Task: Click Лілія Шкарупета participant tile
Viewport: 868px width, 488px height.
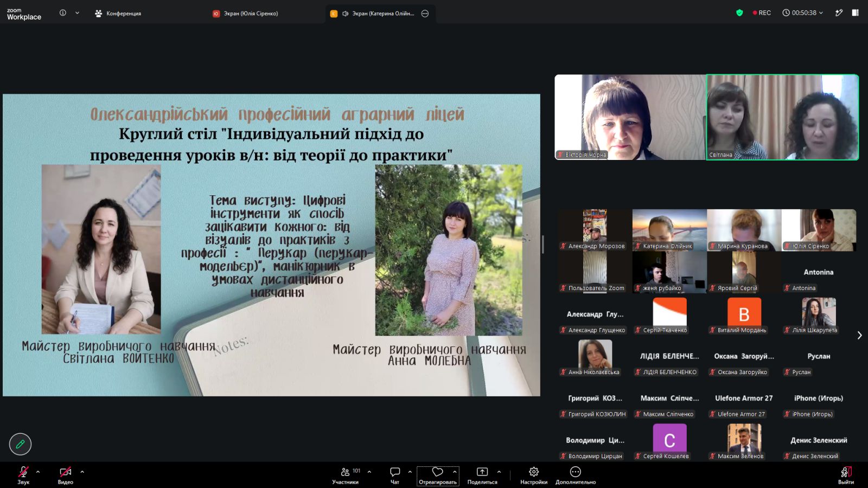Action: [819, 314]
